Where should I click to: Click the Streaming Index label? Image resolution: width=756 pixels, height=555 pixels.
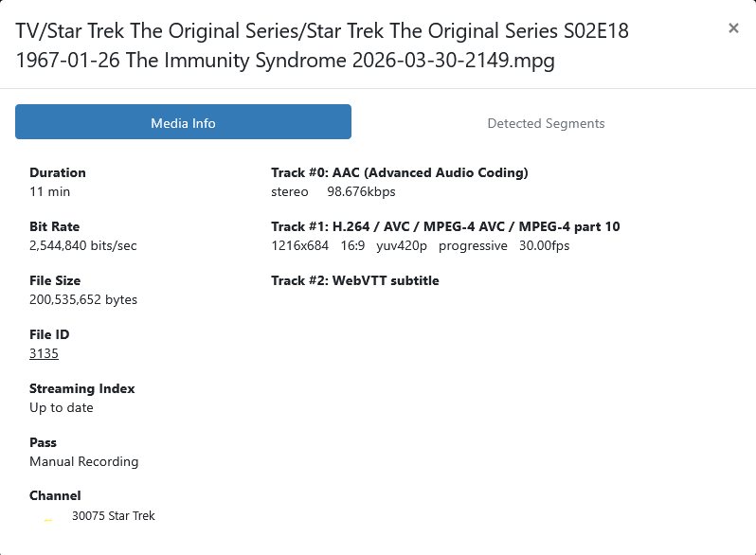(82, 388)
